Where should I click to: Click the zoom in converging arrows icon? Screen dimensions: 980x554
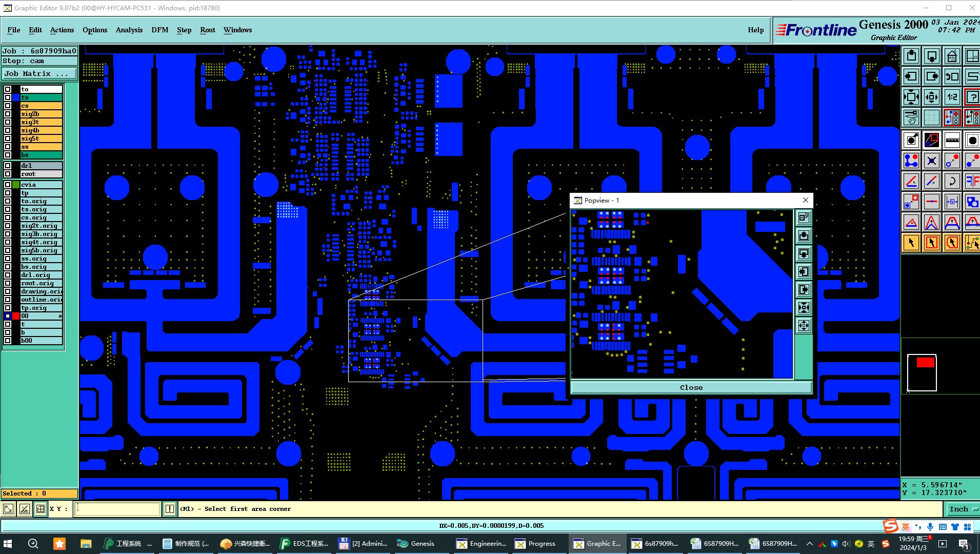tap(911, 97)
